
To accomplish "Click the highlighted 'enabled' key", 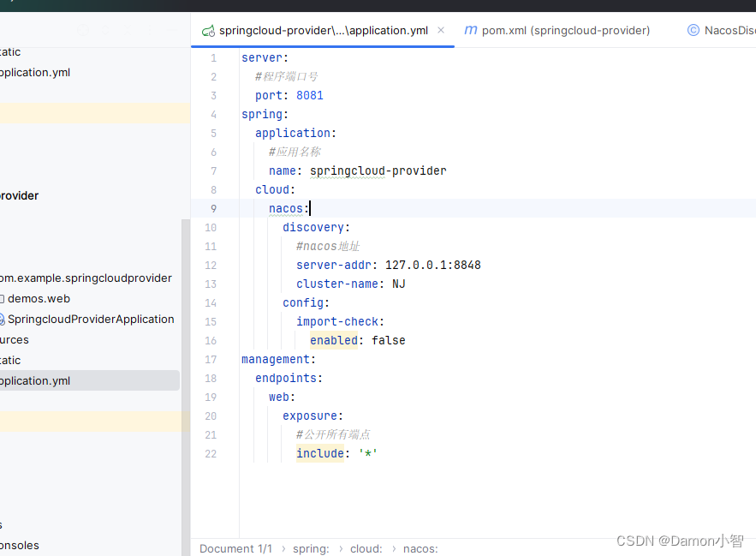I will pos(334,340).
